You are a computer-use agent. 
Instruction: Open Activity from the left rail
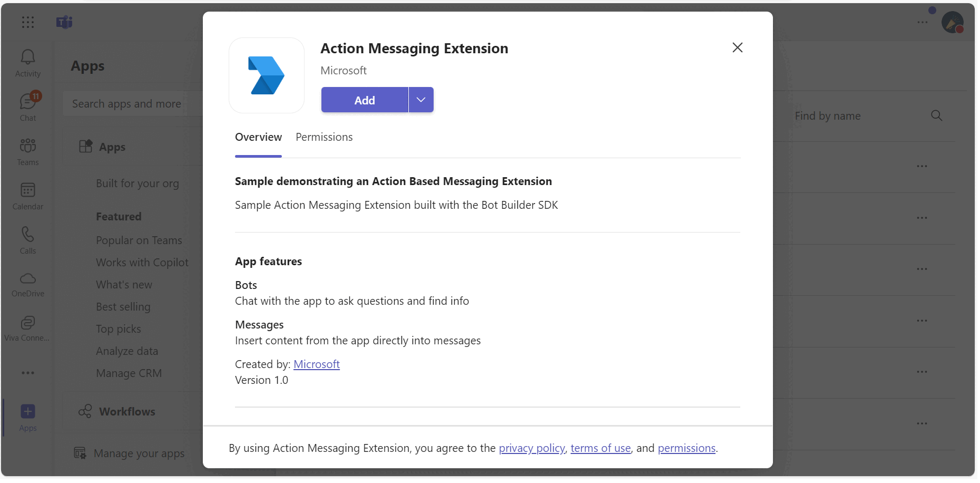[27, 62]
